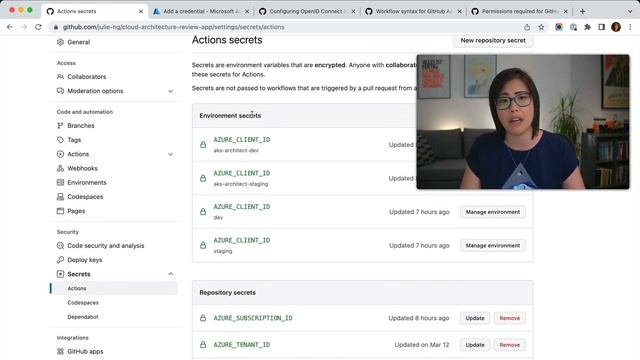This screenshot has width=640, height=360.
Task: Open the Chrome profile avatar
Action: click(616, 27)
